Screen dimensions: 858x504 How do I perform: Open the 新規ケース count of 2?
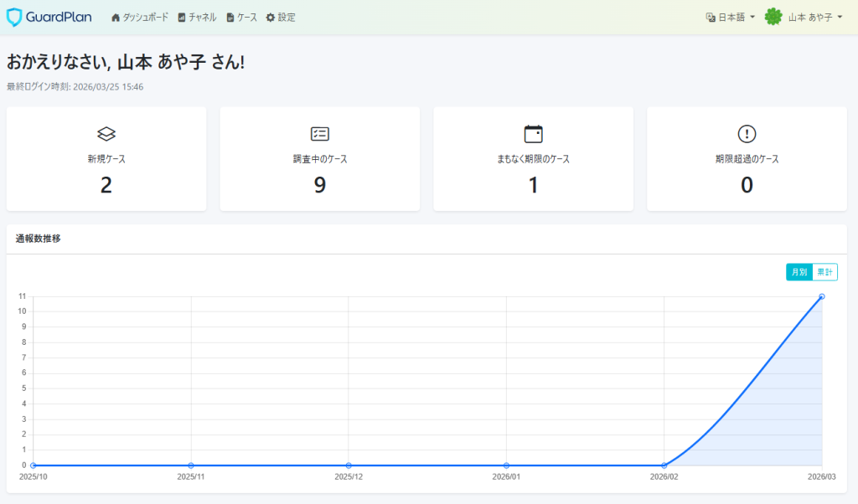point(106,185)
